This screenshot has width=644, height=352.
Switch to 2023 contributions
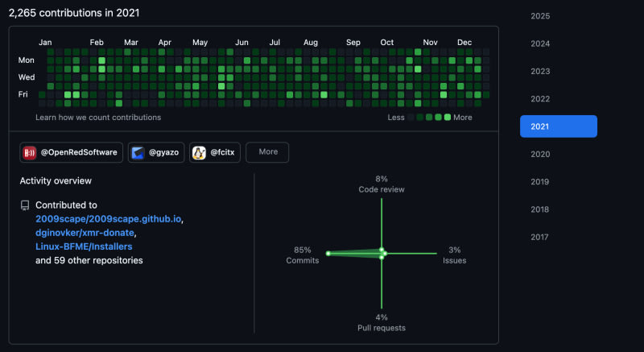pos(540,71)
